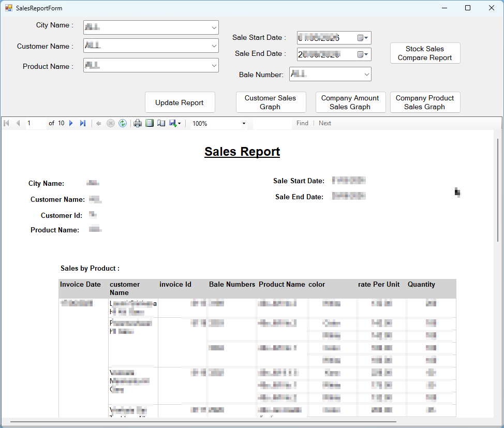Click find text input box
Image resolution: width=504 pixels, height=428 pixels.
pos(272,124)
